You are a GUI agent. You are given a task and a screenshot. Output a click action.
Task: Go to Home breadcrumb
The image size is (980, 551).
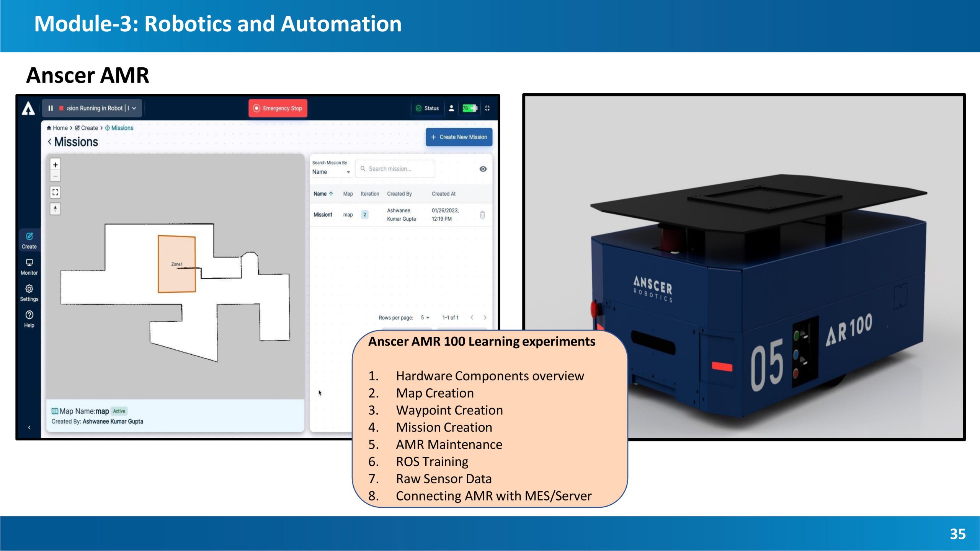coord(57,128)
